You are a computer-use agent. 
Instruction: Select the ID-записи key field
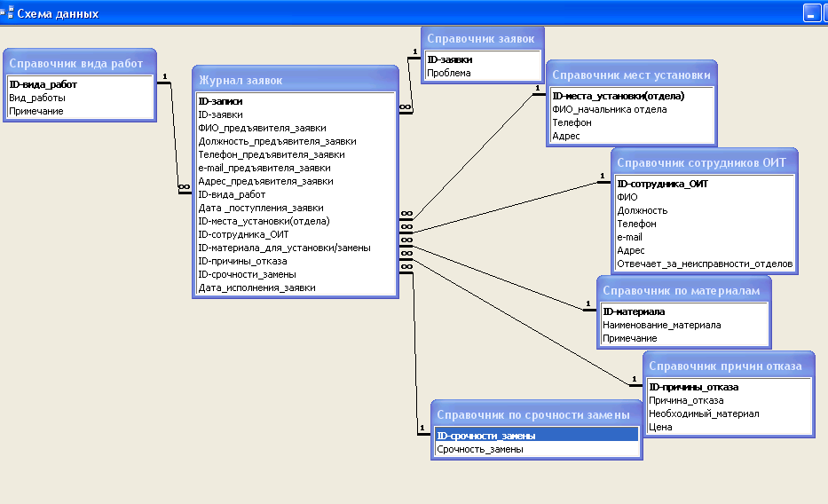[x=296, y=101]
